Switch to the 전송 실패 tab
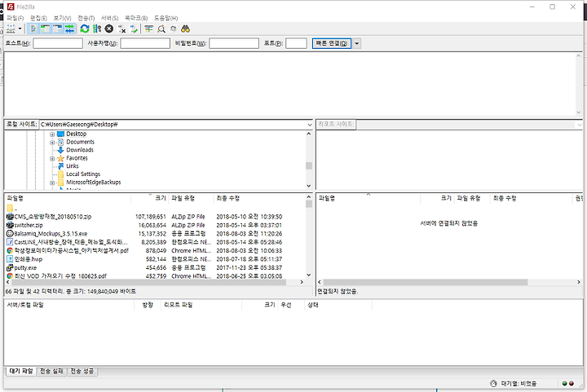 [51, 372]
